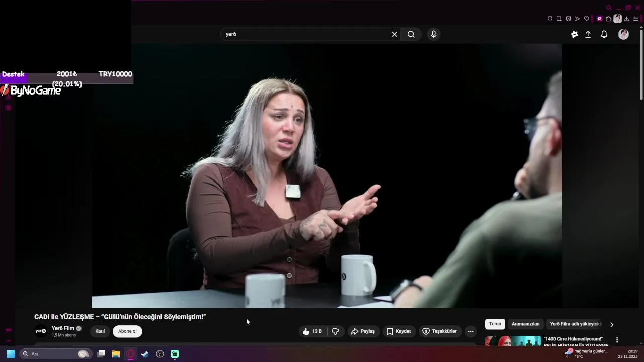Click the Windows Start button
This screenshot has height=362, width=644.
[x=11, y=354]
